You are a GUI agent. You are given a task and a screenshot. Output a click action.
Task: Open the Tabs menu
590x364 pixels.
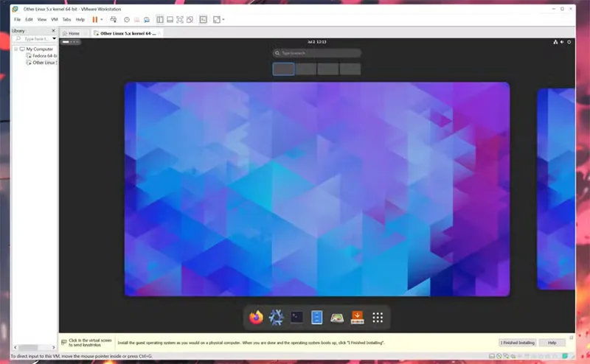(66, 20)
